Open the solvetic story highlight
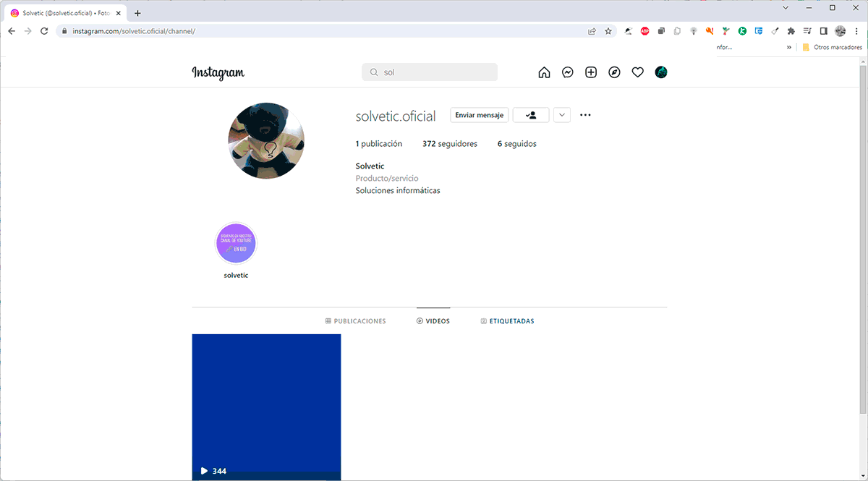This screenshot has height=481, width=868. (x=236, y=244)
